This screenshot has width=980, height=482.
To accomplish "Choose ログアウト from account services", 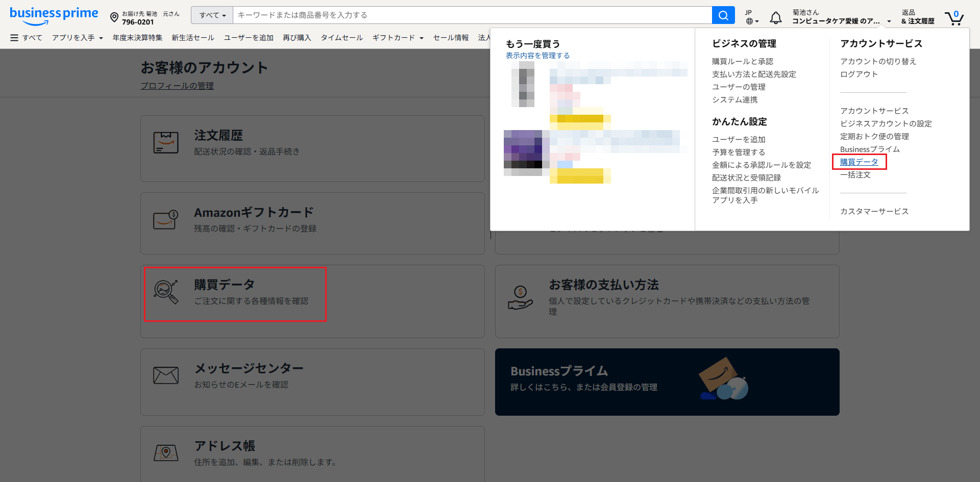I will pos(859,74).
